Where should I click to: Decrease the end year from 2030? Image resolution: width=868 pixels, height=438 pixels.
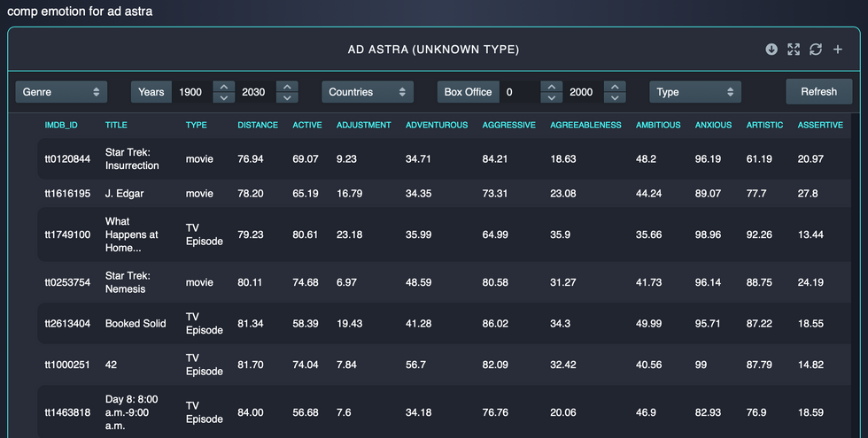point(287,97)
